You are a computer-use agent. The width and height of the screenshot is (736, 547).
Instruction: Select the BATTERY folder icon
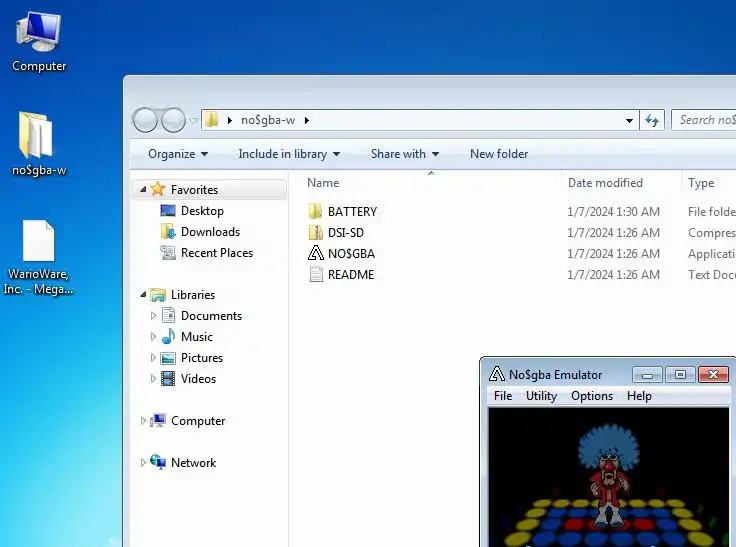point(315,211)
